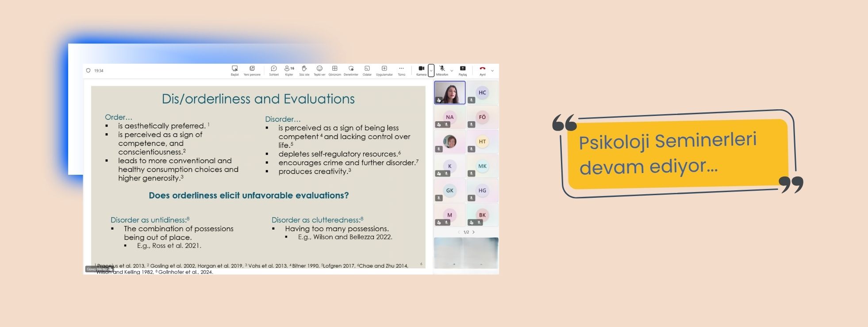Open Uygulamalar apps panel
This screenshot has width=868, height=327.
[x=384, y=70]
